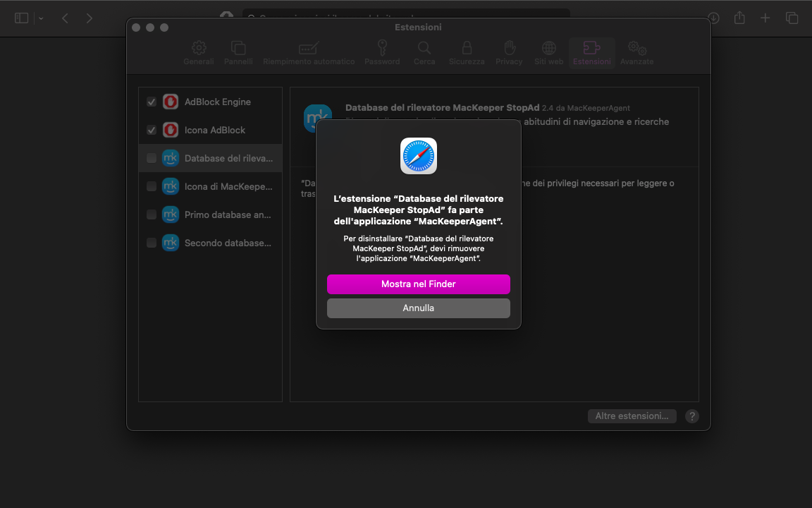Open Riempimento automatico settings

309,52
